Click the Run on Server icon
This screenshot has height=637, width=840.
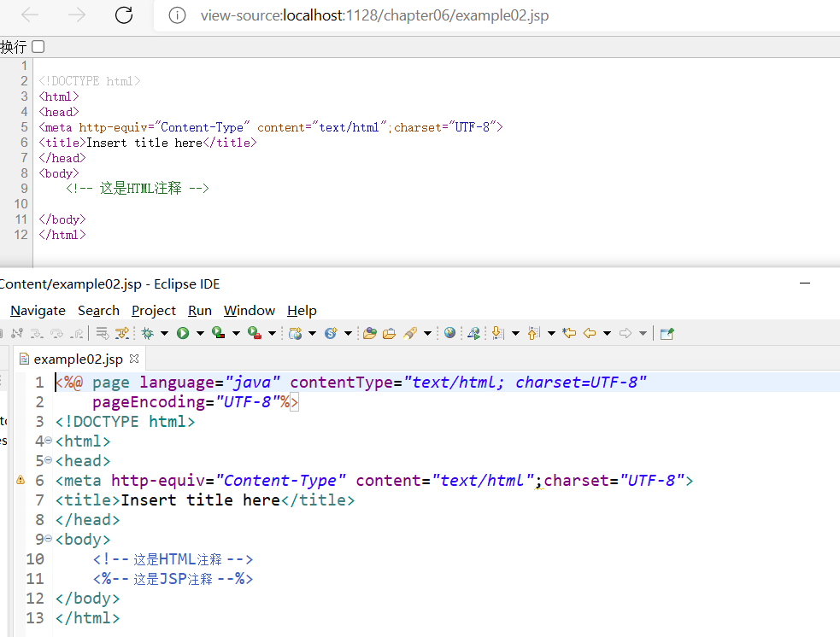(x=473, y=334)
